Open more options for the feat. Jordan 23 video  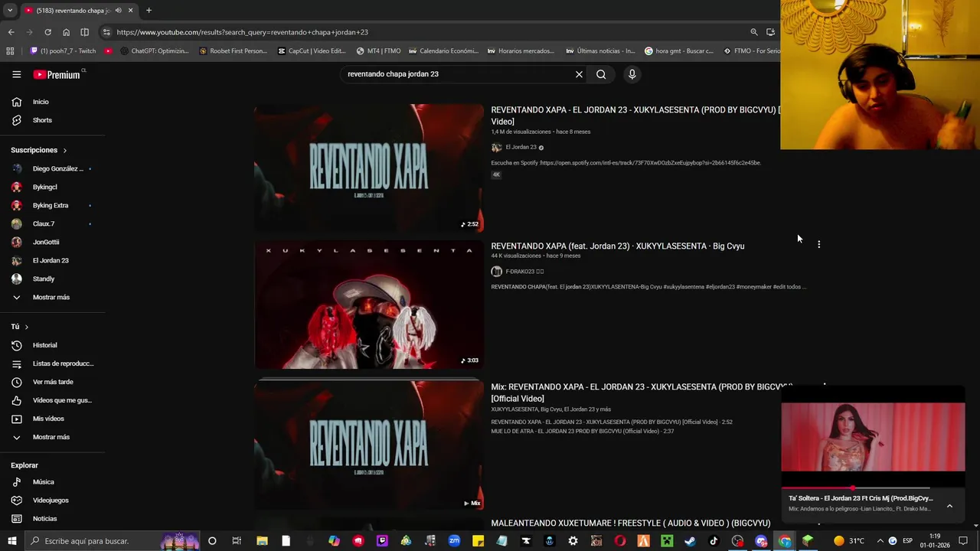click(818, 244)
